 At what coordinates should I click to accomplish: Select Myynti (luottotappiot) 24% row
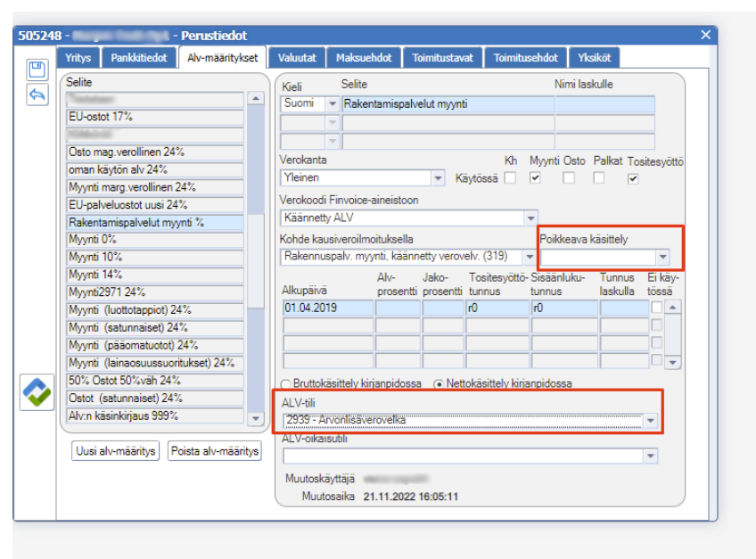coord(155,310)
